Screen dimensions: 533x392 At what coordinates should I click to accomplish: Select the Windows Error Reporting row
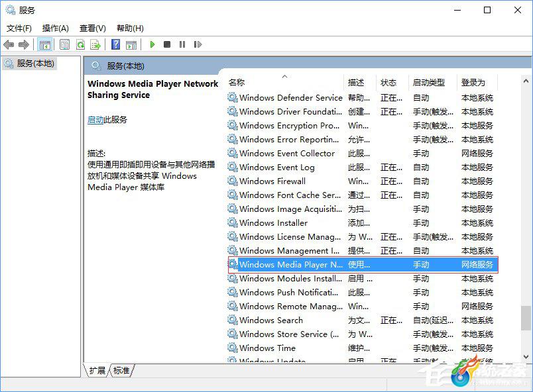(x=363, y=140)
